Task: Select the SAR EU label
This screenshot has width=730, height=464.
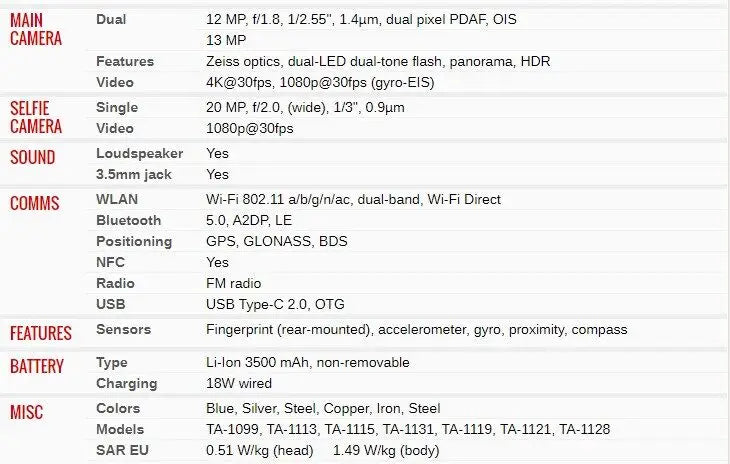Action: tap(122, 450)
